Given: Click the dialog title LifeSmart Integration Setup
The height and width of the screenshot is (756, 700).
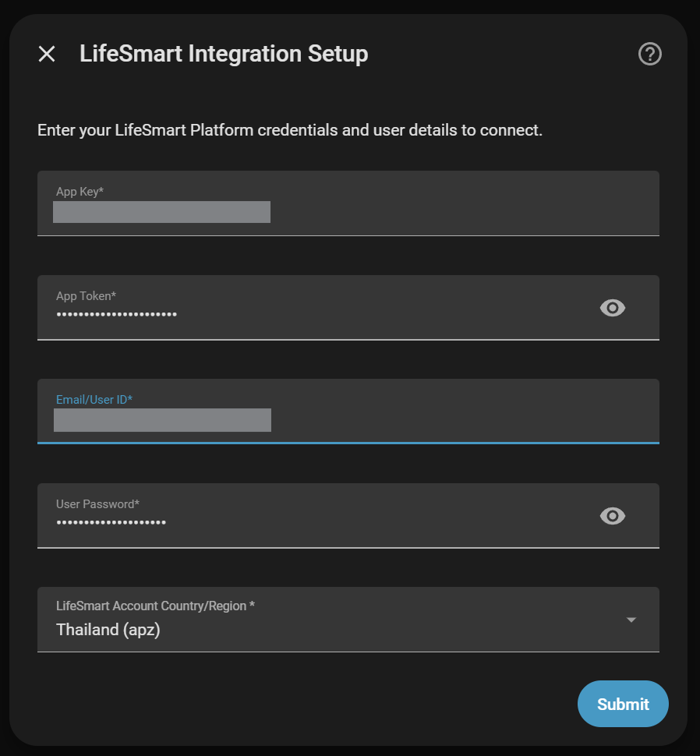Looking at the screenshot, I should (224, 54).
